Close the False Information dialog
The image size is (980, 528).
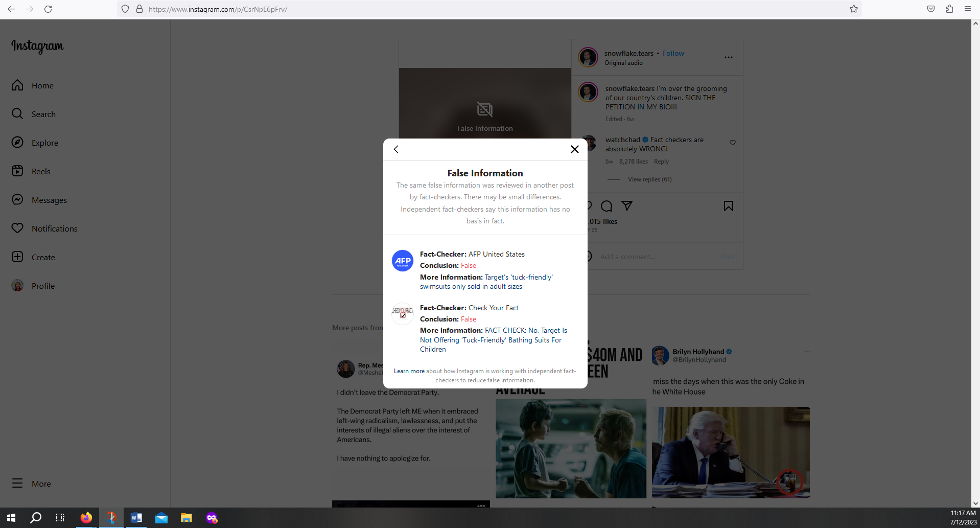[x=574, y=149]
